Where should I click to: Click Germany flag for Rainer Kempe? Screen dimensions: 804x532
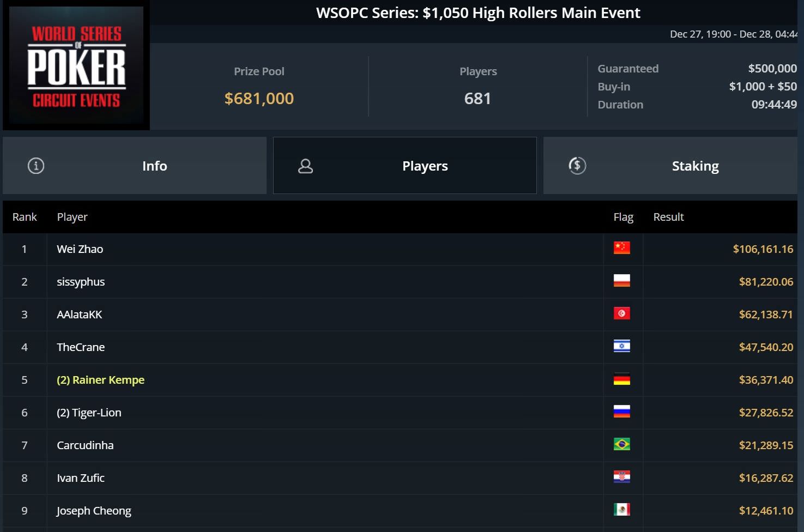point(621,379)
